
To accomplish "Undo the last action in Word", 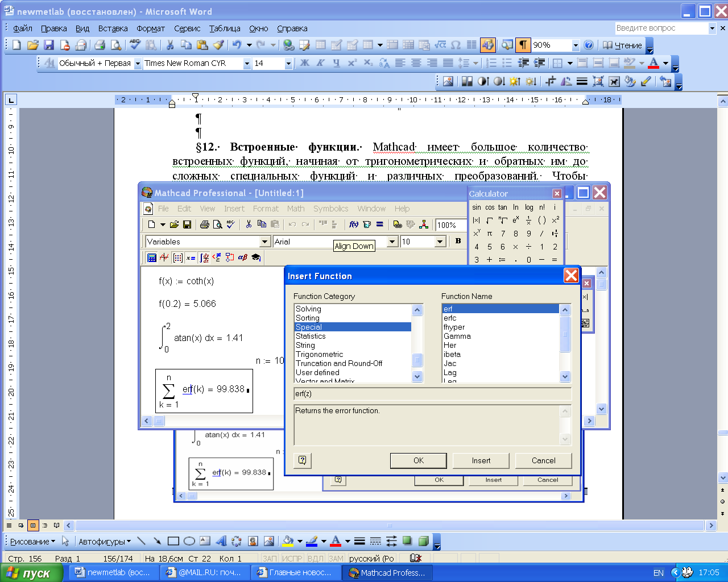I will (x=237, y=45).
